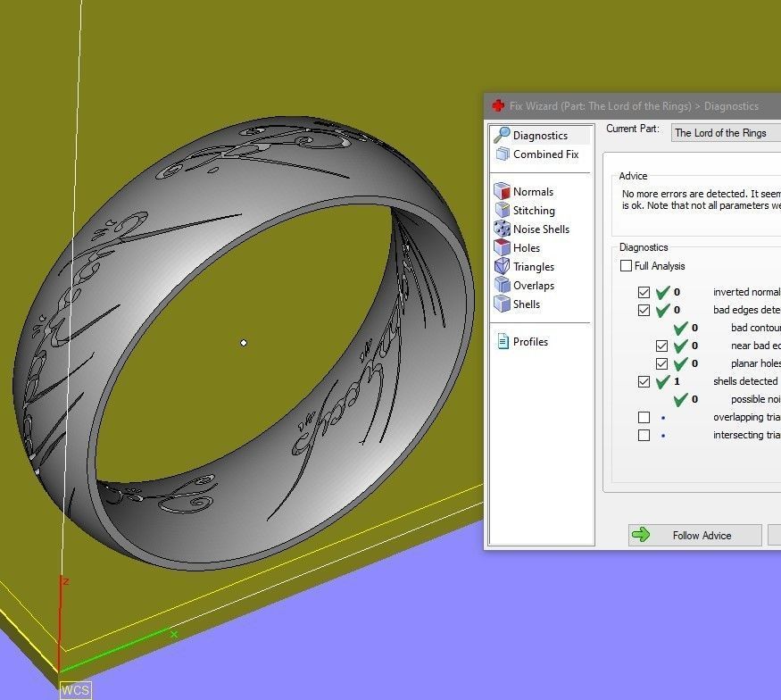This screenshot has width=781, height=700.
Task: Enable the Full Analysis checkbox
Action: pos(626,265)
